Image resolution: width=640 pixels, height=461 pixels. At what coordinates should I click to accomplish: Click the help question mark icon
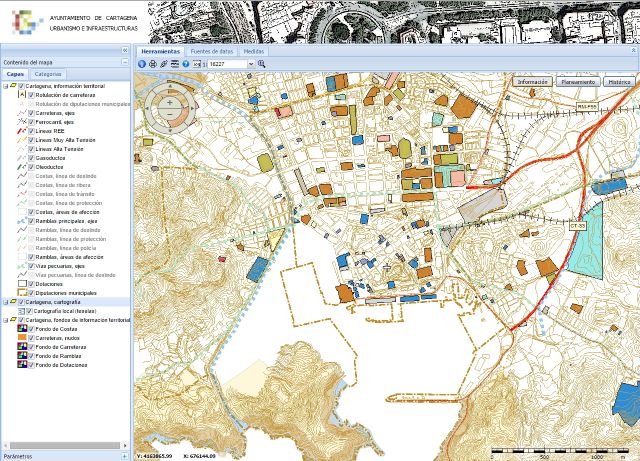[186, 63]
